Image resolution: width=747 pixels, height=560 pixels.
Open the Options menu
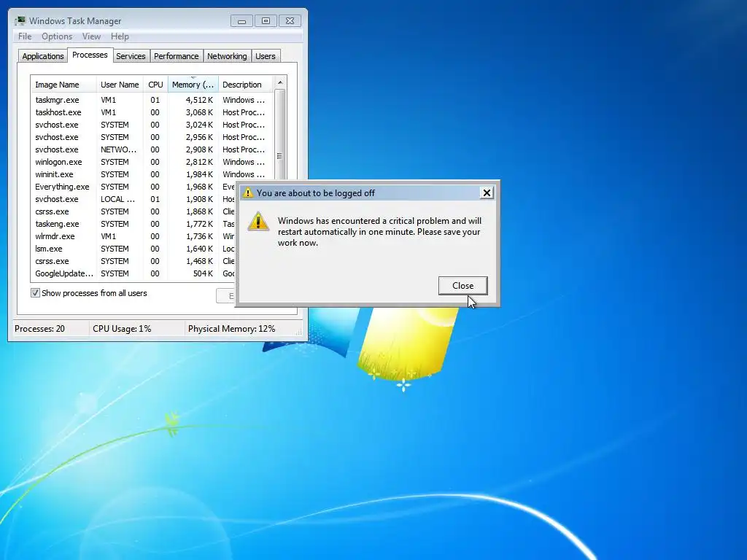pos(57,36)
